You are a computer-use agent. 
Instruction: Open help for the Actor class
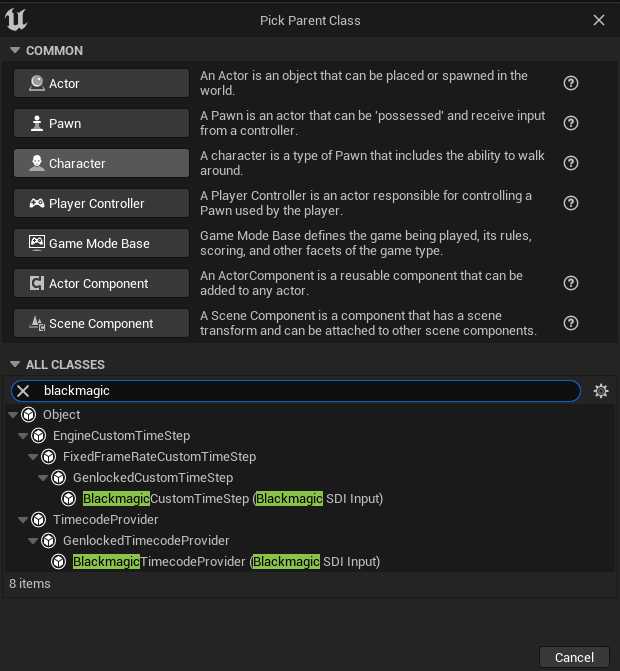[x=571, y=83]
